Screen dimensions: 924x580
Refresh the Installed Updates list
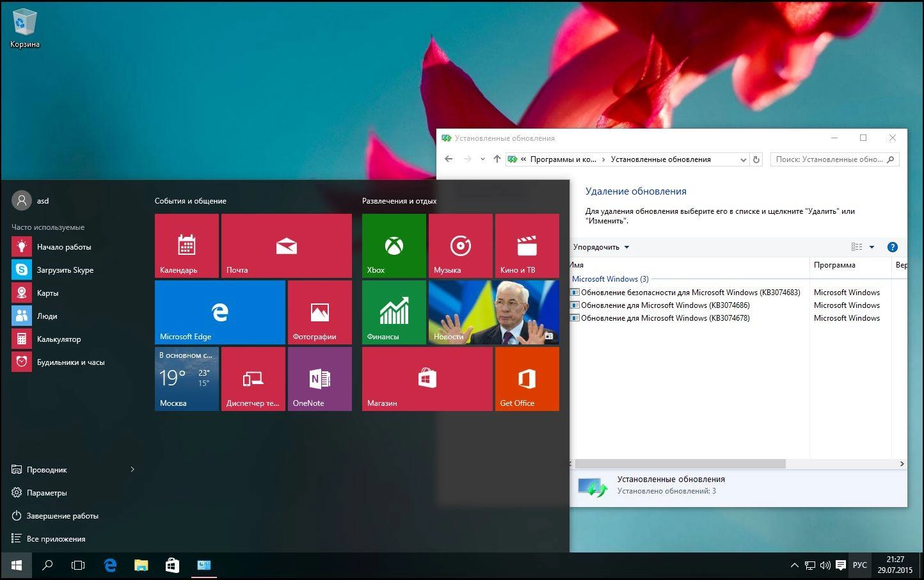(756, 159)
